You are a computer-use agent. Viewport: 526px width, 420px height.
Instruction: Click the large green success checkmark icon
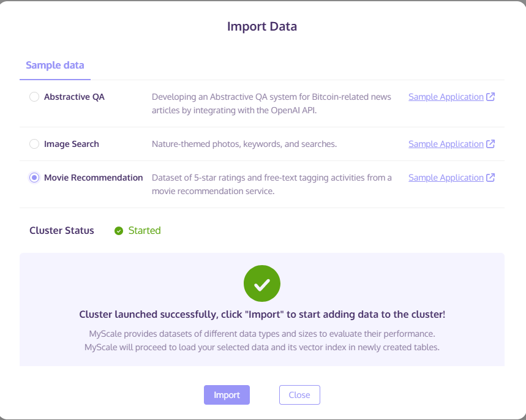point(262,284)
